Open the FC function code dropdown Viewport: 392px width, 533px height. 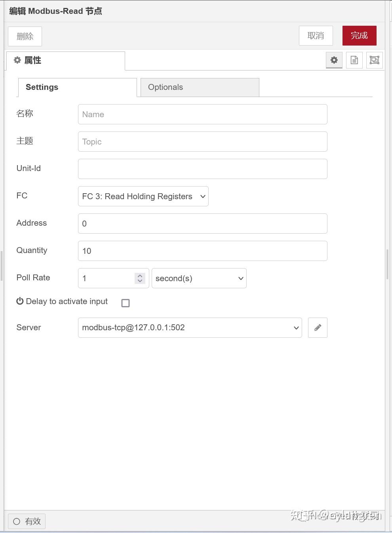(143, 196)
